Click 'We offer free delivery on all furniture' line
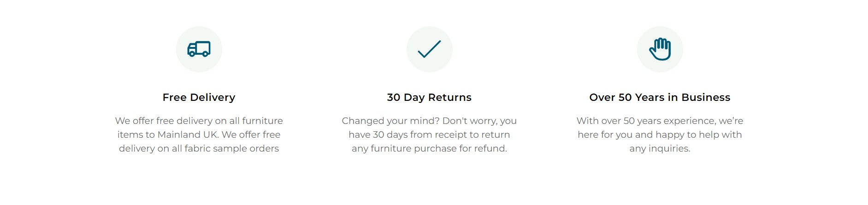The image size is (868, 205). [x=199, y=121]
